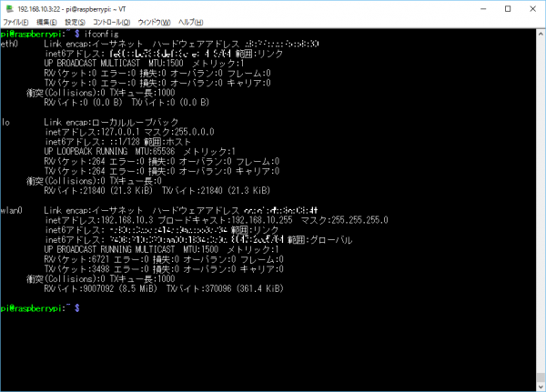Click the ローカルループバック encap text
Viewport: 546px width, 392px height.
coord(135,122)
